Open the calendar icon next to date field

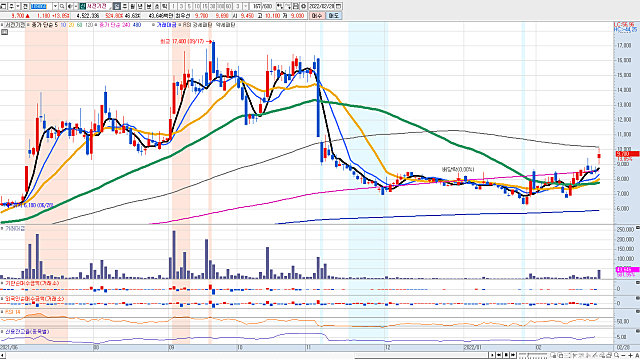[x=338, y=6]
